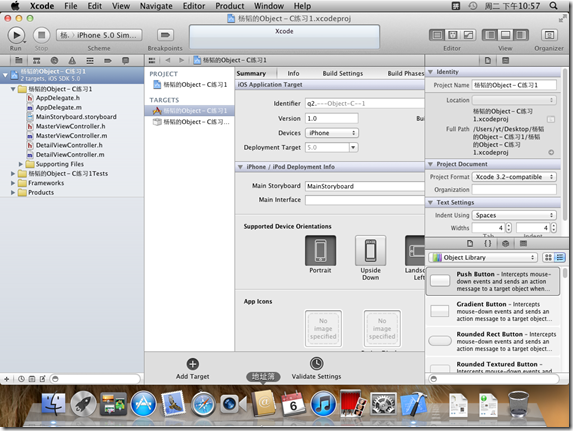
Task: Show the Quick Help inspector
Action: [x=506, y=61]
